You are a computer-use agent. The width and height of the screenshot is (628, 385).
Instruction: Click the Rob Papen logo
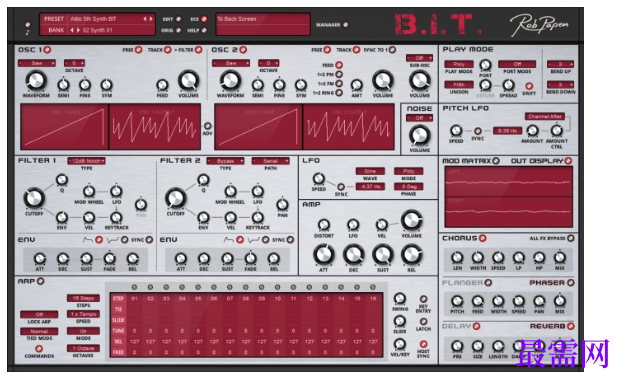tap(539, 25)
